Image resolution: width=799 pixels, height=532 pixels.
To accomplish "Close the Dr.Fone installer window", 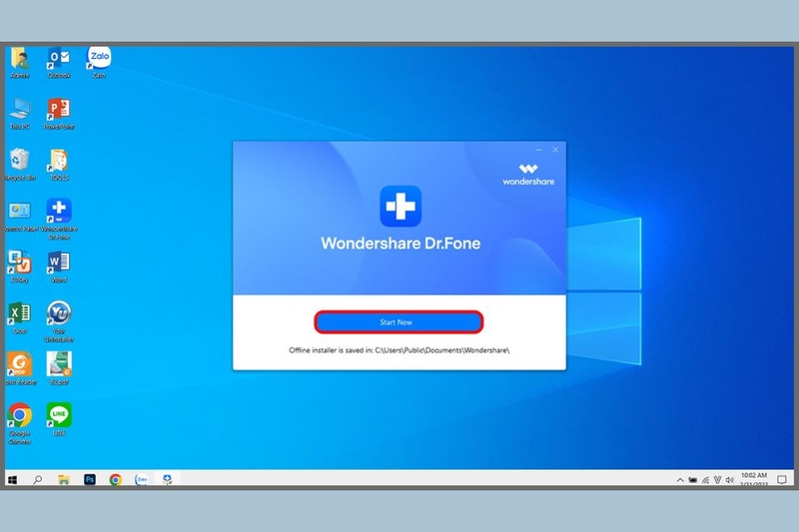I will (x=555, y=150).
